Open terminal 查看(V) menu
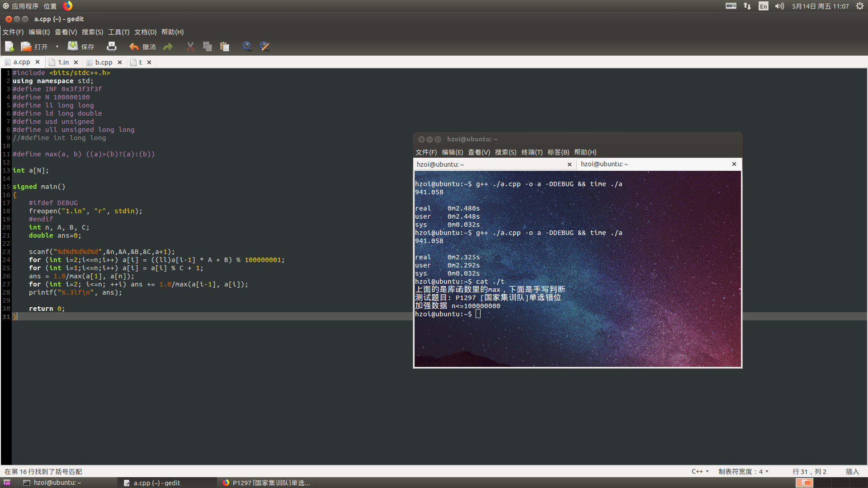Screen dimensions: 868x488 [479, 152]
